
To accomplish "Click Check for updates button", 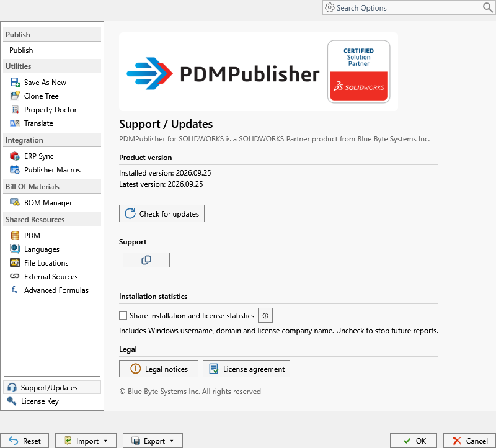I will (162, 213).
